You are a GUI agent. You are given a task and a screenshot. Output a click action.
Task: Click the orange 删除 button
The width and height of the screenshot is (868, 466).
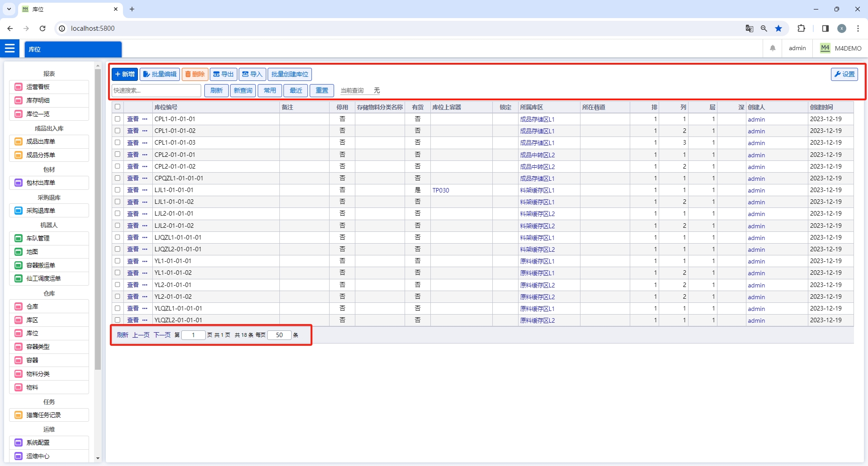[x=195, y=74]
